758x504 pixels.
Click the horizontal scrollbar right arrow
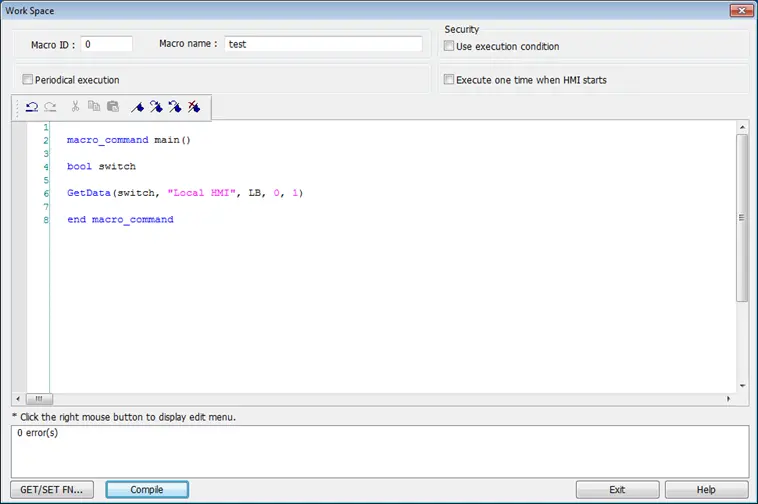[x=729, y=399]
